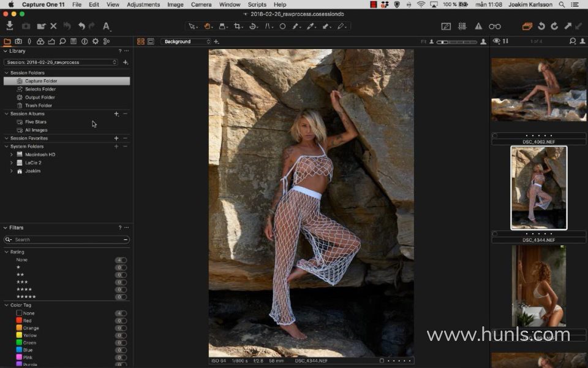Viewport: 588px width, 368px height.
Task: Open the Five Stars session album
Action: point(36,122)
